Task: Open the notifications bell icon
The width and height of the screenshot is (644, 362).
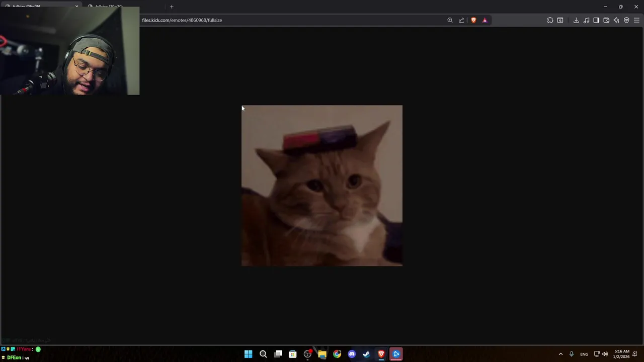Action: click(x=635, y=354)
